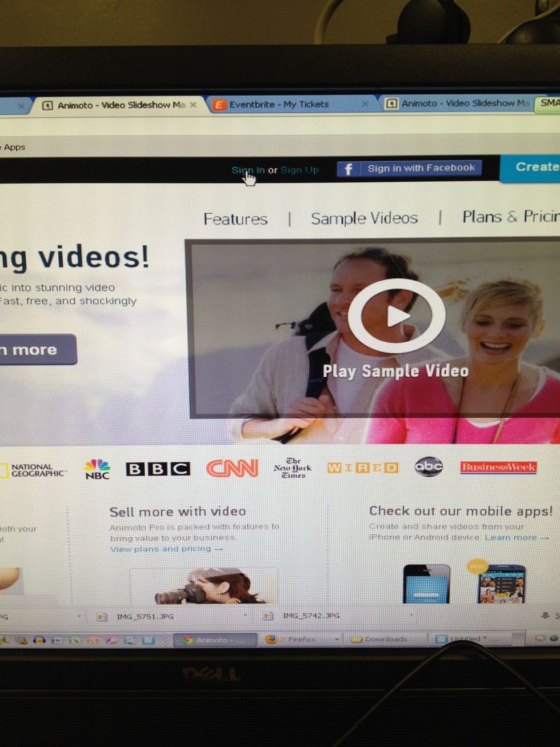The width and height of the screenshot is (560, 747).
Task: Play the sample video with the circular play button
Action: 397,315
